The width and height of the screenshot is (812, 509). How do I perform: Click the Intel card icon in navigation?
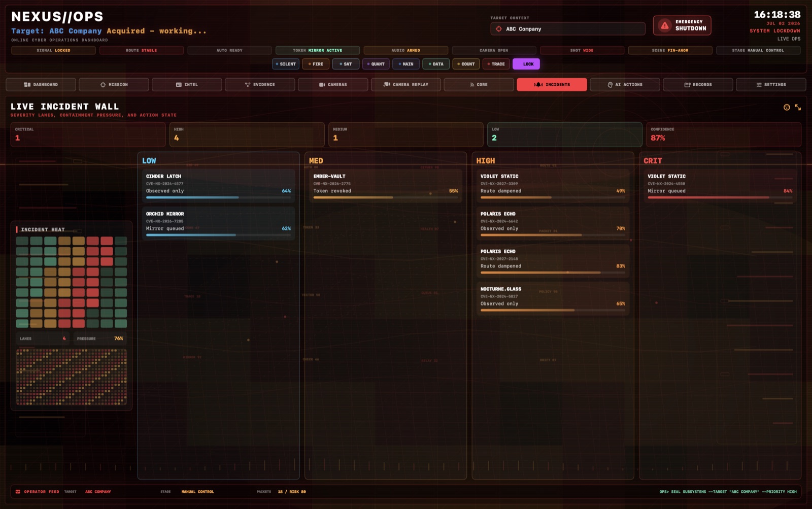pos(179,85)
